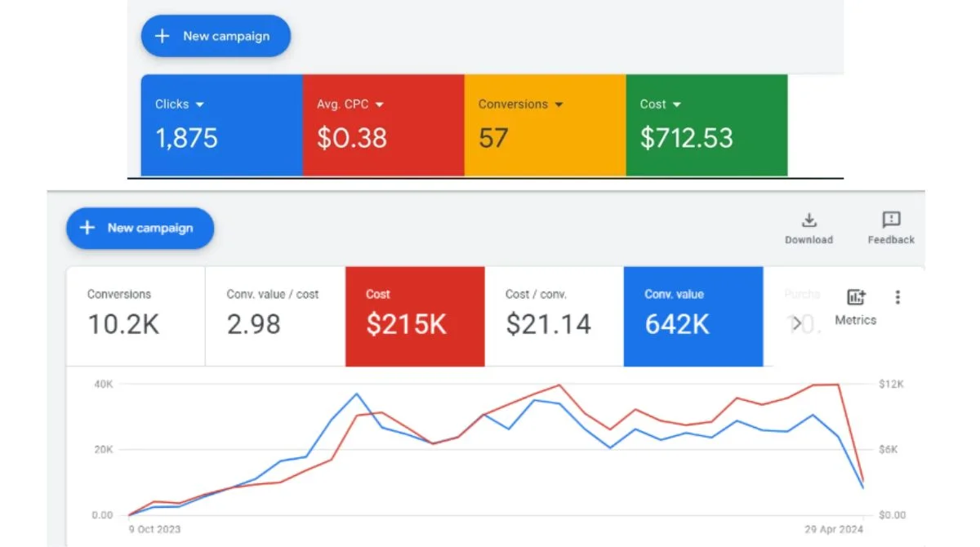Screen dimensions: 980x547
Task: Click the upper New campaign button
Action: (x=216, y=36)
